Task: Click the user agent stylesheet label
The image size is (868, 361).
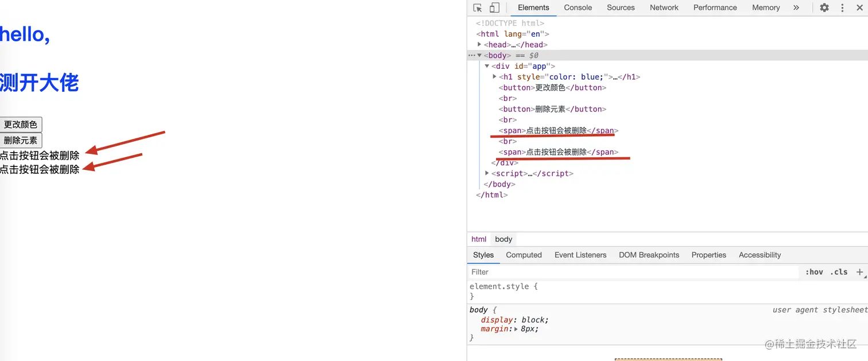Action: click(820, 310)
